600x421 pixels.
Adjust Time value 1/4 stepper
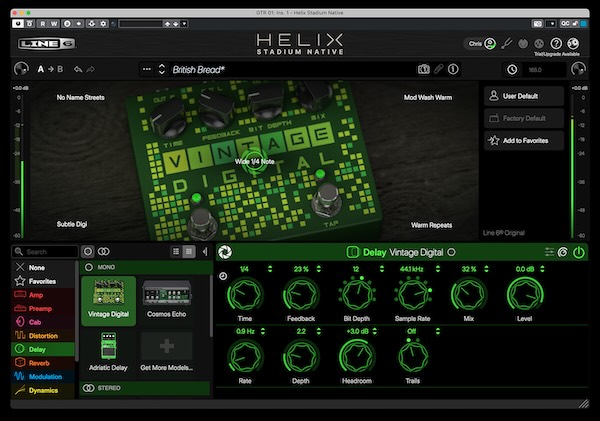click(270, 269)
